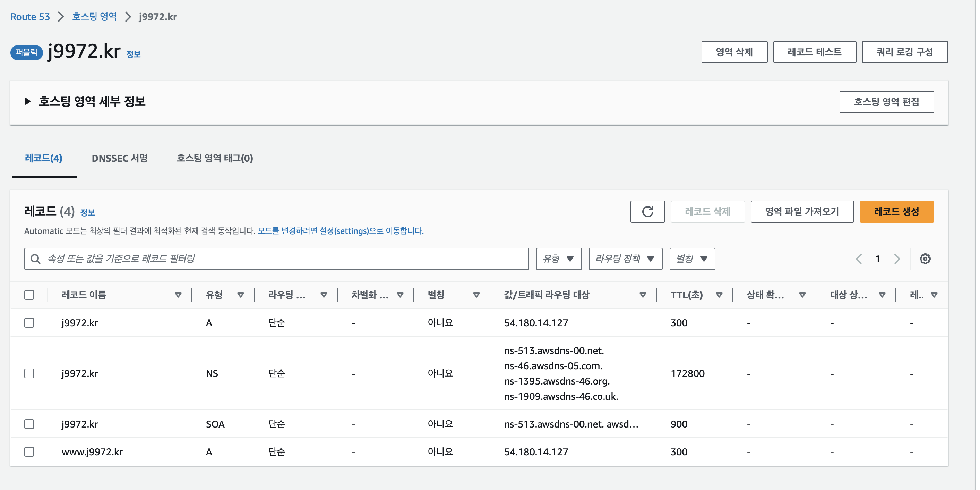Screen dimensions: 980x490
Task: Open table settings gear icon
Action: click(x=925, y=259)
